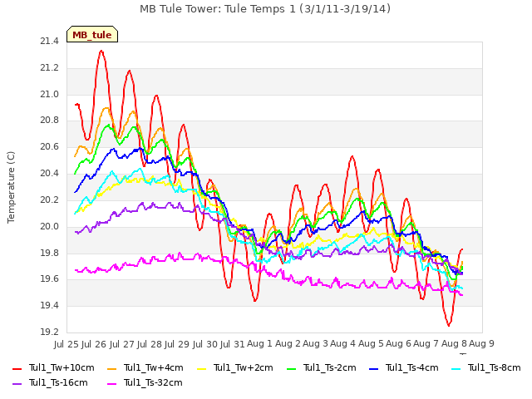
Task: Click the 21.4 y-axis tick label
Action: click(x=49, y=42)
